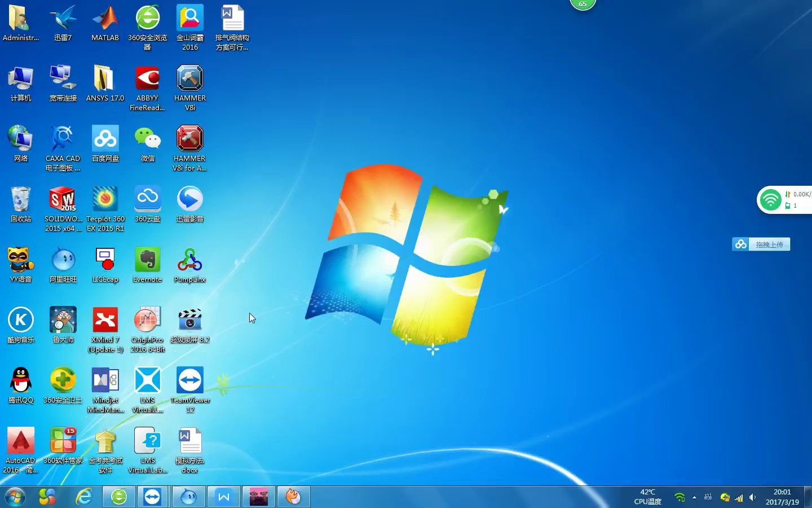Select the OriginPro 2016 64Bit icon

point(147,330)
